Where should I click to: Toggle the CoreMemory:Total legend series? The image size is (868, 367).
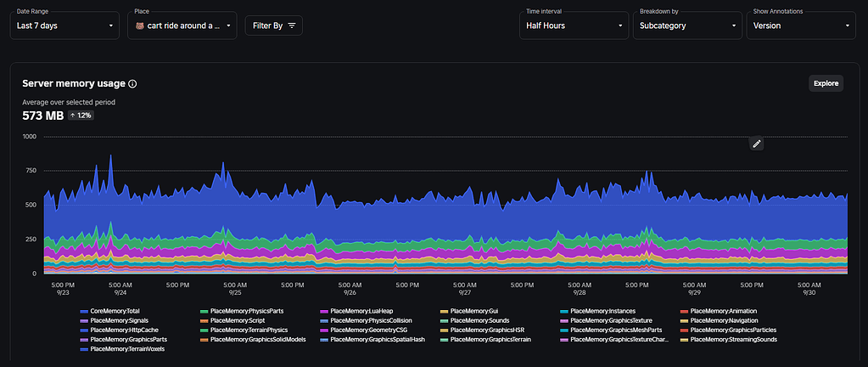click(109, 311)
